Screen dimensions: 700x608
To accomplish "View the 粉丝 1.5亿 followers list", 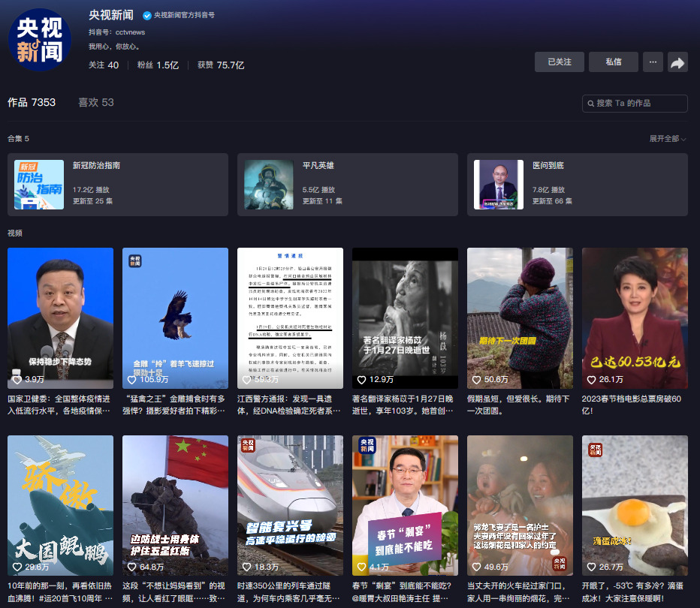I will (158, 65).
